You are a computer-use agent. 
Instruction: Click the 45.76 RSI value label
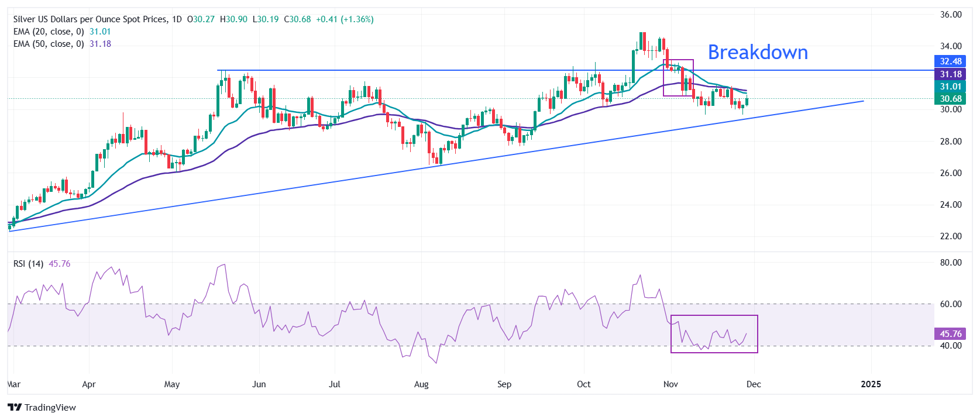[x=950, y=334]
